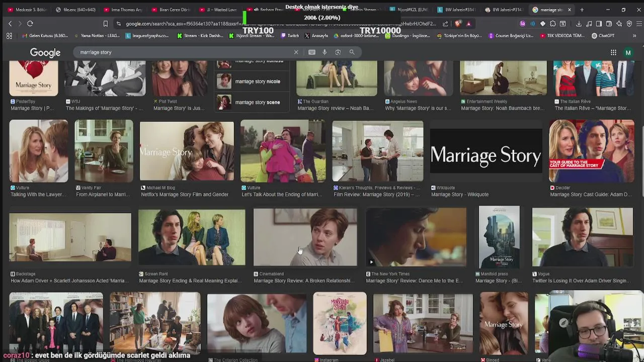Image resolution: width=644 pixels, height=362 pixels.
Task: Open Michael M Blog Film and Gender image
Action: [187, 151]
